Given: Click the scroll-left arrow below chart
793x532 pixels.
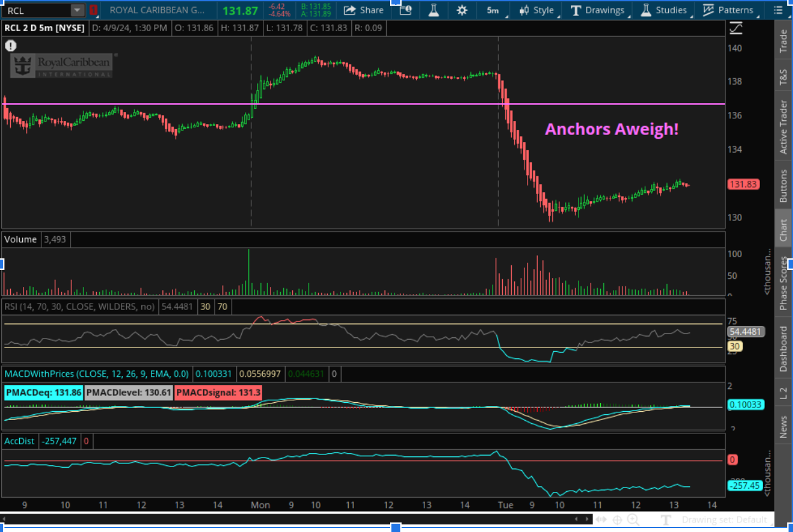Looking at the screenshot, I should [x=577, y=519].
